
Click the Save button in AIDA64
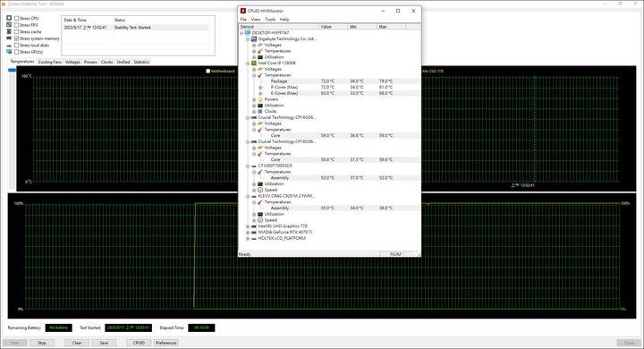pyautogui.click(x=104, y=343)
